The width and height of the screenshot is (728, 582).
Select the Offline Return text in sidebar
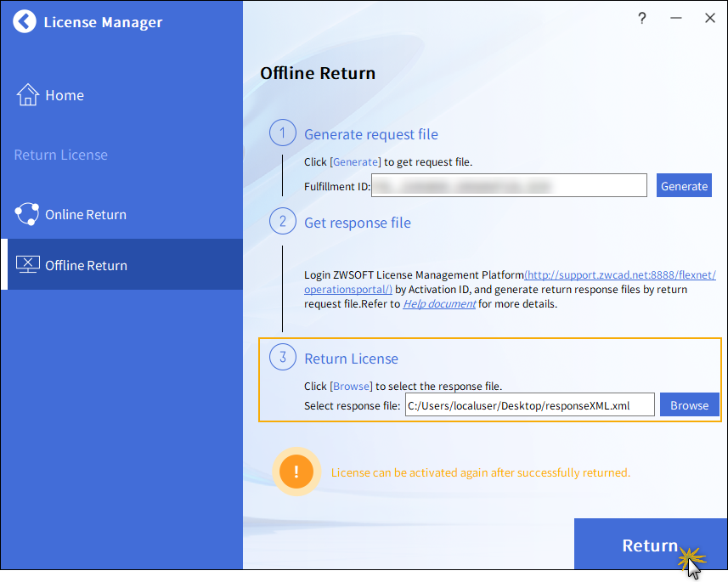tap(86, 265)
